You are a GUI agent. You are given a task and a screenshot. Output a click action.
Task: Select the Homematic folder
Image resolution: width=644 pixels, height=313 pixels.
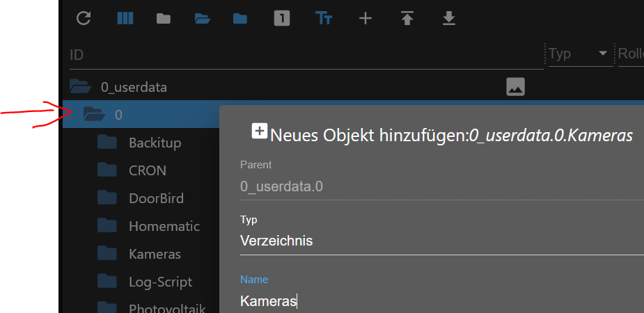tap(164, 226)
